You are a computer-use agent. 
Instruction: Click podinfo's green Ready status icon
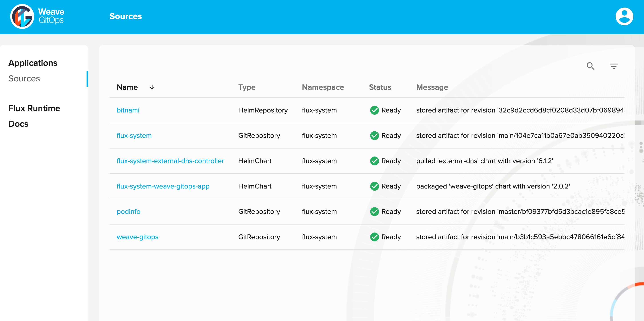pos(374,212)
